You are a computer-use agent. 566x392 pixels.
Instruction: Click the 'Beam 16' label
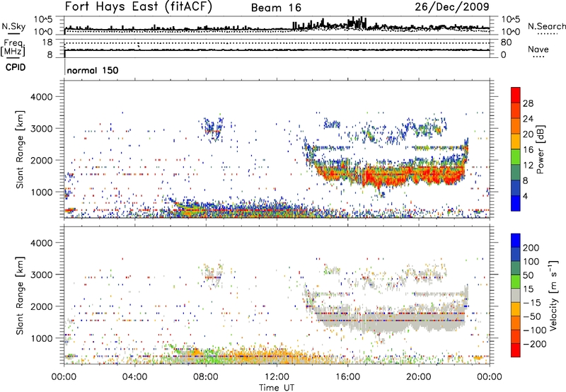click(x=276, y=8)
